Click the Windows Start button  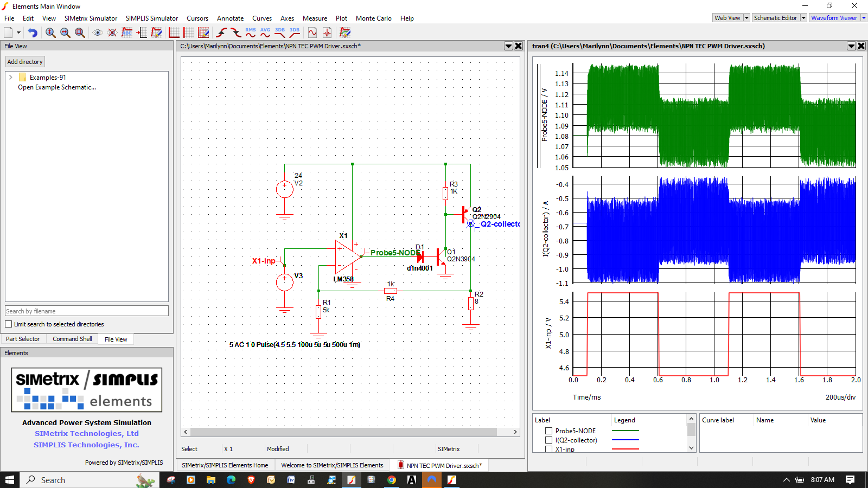[10, 480]
